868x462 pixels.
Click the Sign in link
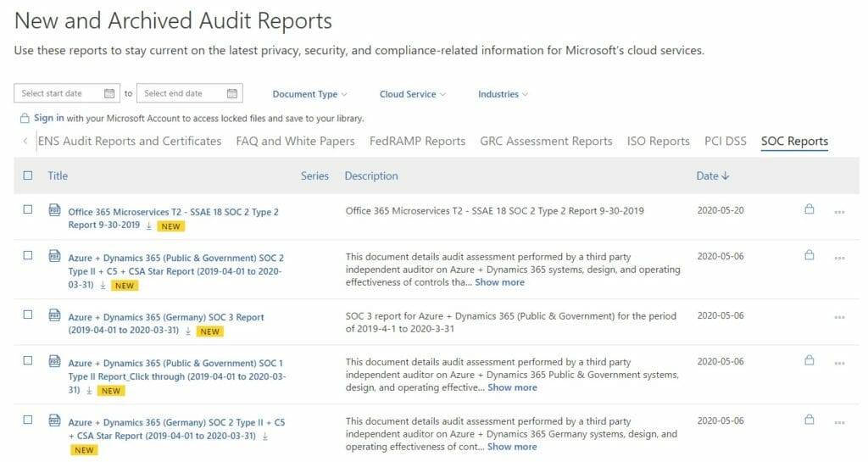click(48, 118)
